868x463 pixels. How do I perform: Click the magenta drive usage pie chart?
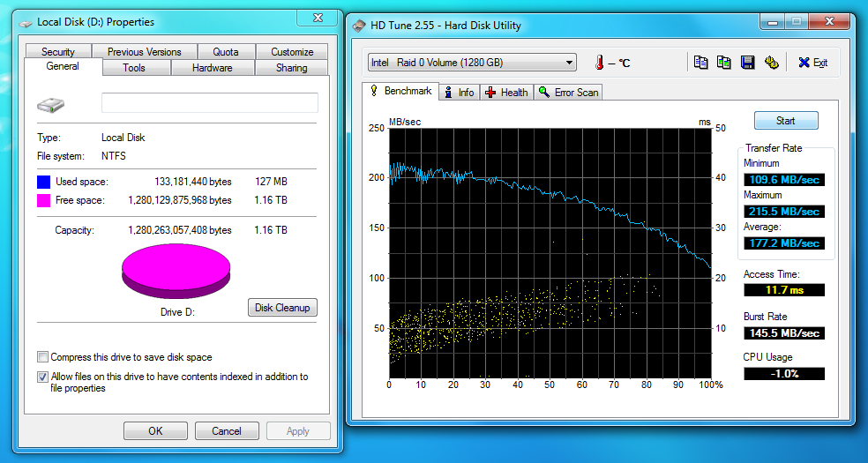[x=176, y=271]
